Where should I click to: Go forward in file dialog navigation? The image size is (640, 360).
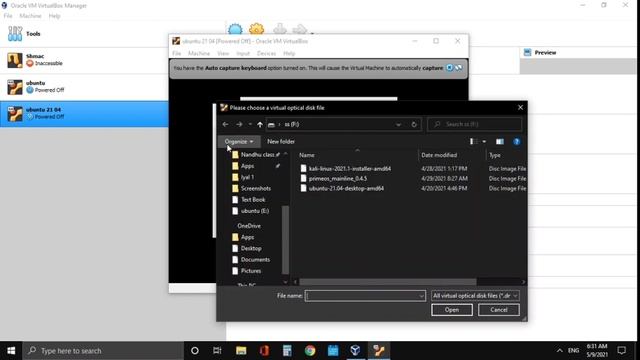coord(239,124)
